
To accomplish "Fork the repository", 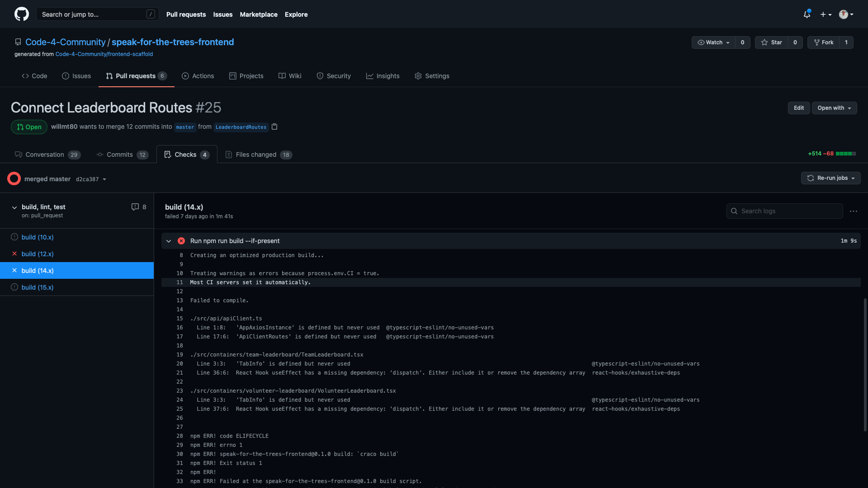I will click(x=823, y=42).
